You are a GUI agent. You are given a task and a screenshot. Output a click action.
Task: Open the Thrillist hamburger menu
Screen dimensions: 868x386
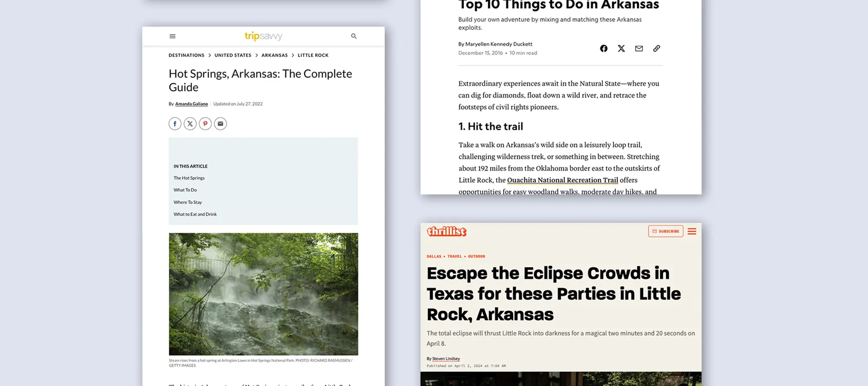point(692,231)
